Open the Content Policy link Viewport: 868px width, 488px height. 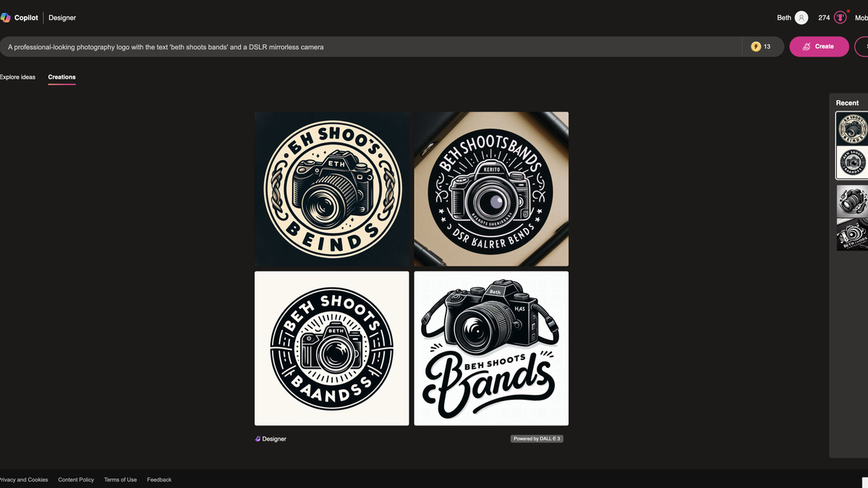pyautogui.click(x=76, y=479)
